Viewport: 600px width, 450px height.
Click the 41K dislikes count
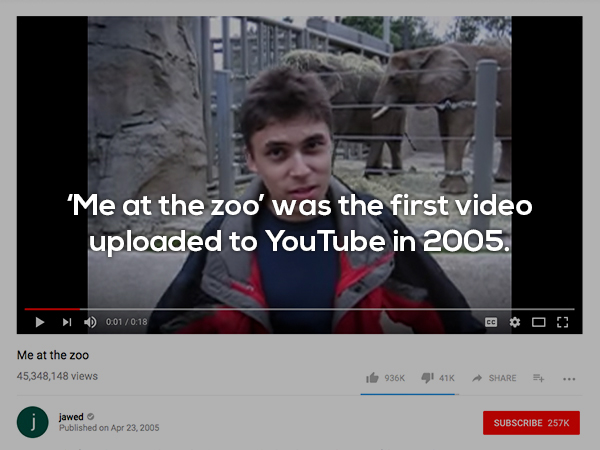coord(447,378)
